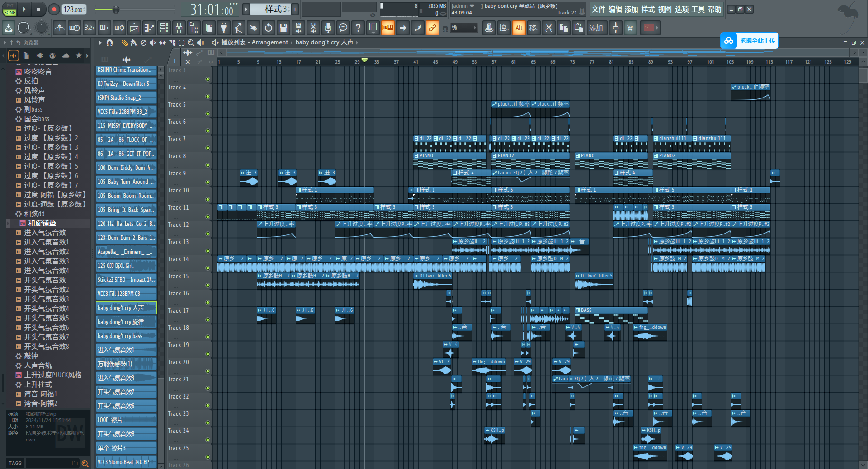Image resolution: width=868 pixels, height=469 pixels.
Task: Mute Track 10 using its green dot
Action: [x=208, y=200]
